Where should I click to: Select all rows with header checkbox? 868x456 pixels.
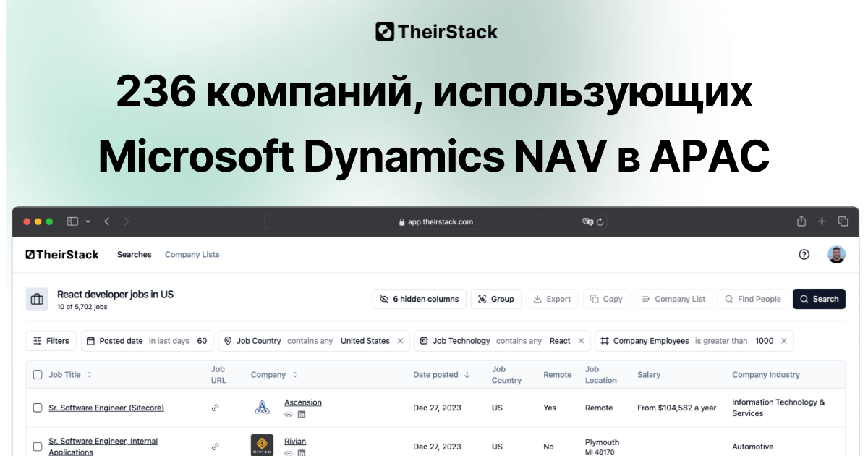point(38,374)
